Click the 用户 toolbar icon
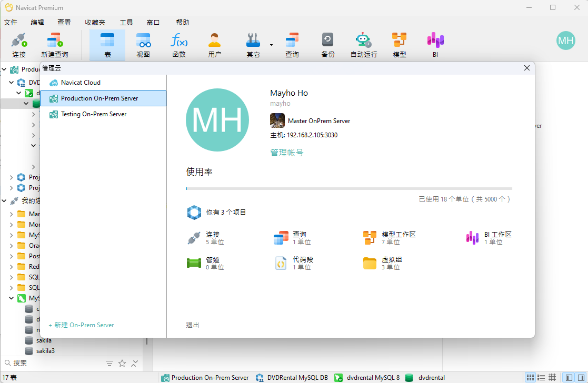Viewport: 588px width, 383px height. [x=214, y=45]
